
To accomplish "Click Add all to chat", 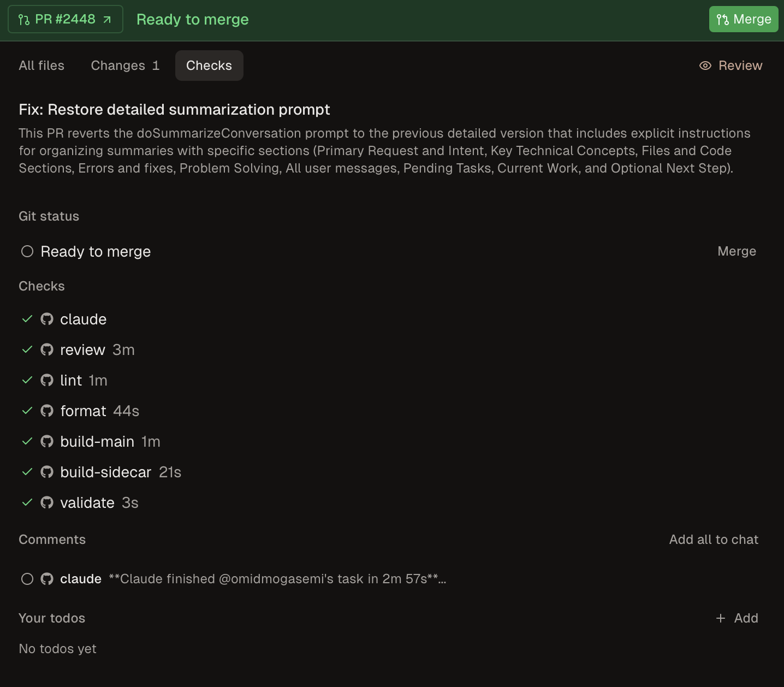I will [x=714, y=540].
